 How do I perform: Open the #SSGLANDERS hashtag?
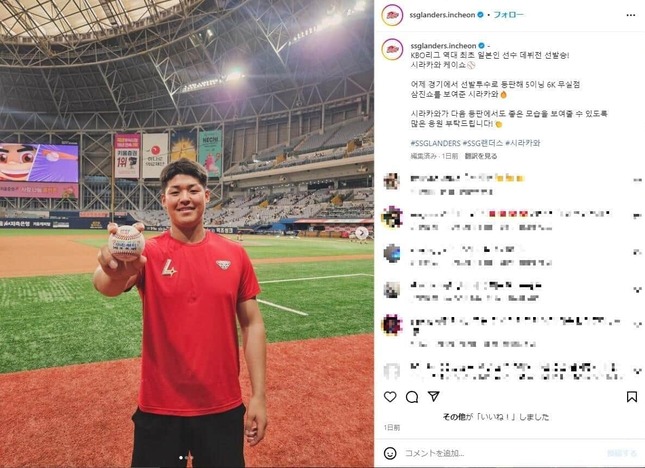click(x=435, y=143)
